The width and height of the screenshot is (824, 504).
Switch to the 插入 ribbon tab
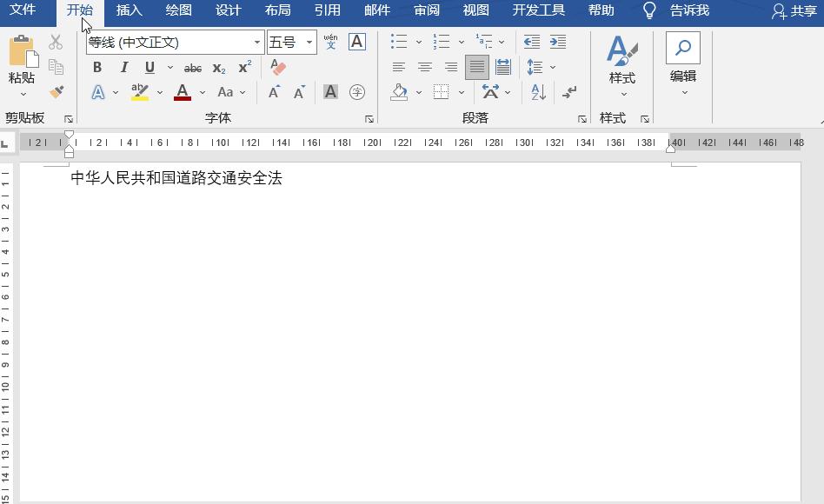[129, 11]
